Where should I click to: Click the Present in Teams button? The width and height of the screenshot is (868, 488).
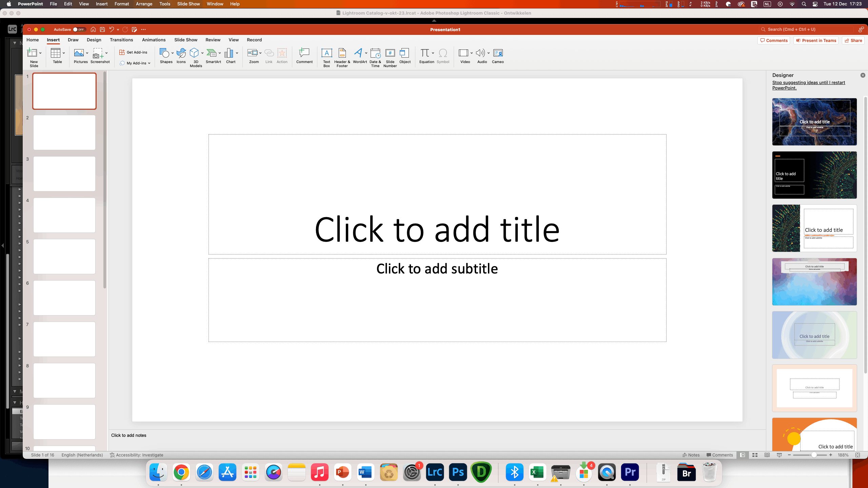tap(816, 41)
